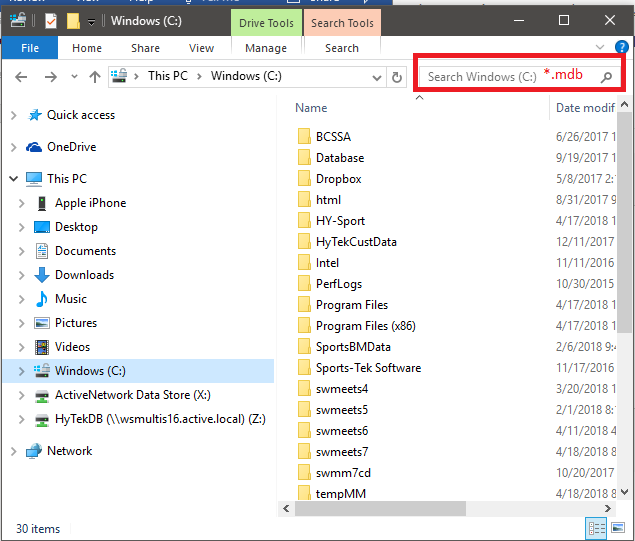The width and height of the screenshot is (635, 541).
Task: Switch to large icons view button
Action: 618,528
